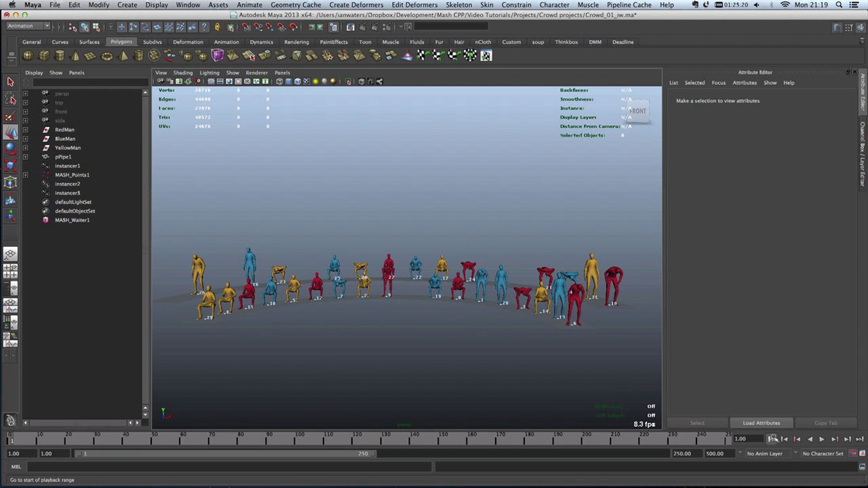
Task: Open the viewport Shading menu
Action: [183, 73]
